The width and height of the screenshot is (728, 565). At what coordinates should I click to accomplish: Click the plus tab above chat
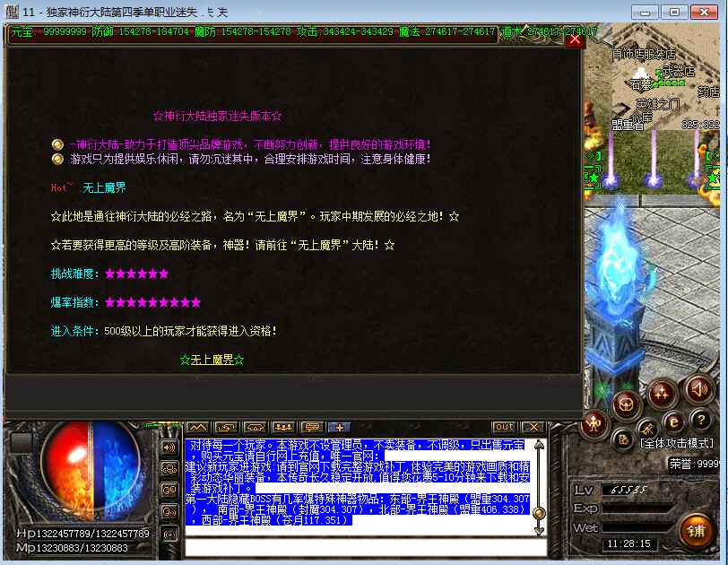[339, 427]
